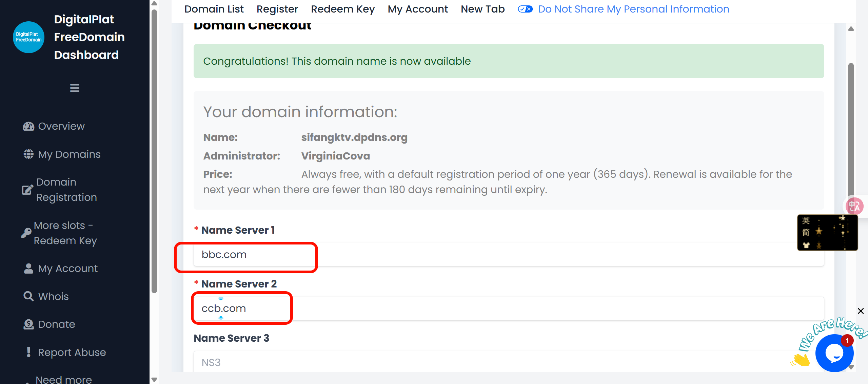Click the Whois magnifier icon
This screenshot has height=384, width=868.
click(28, 296)
